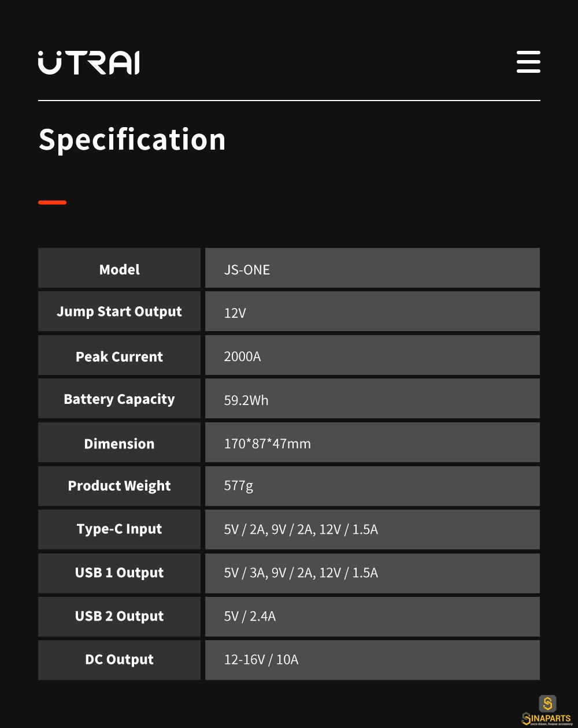The height and width of the screenshot is (728, 578).
Task: Open the hamburger menu icon
Action: click(x=528, y=62)
